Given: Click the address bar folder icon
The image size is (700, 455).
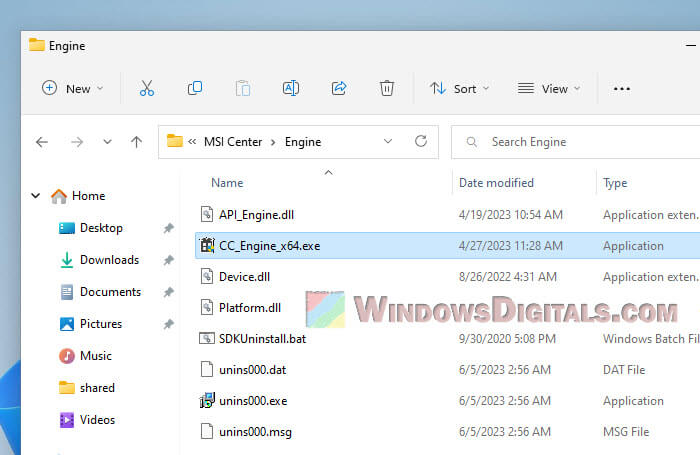Looking at the screenshot, I should [x=175, y=141].
